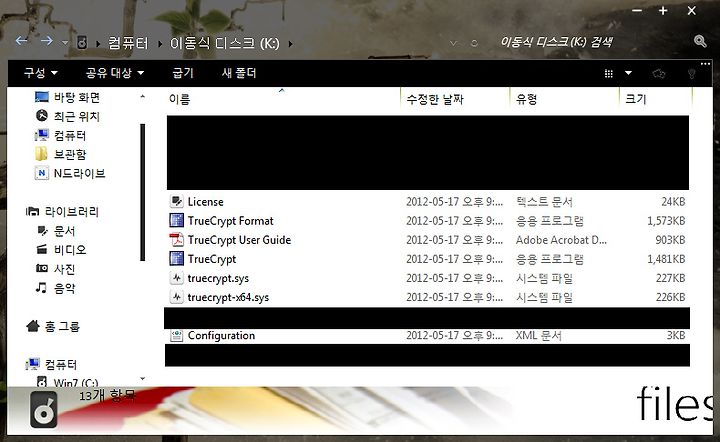This screenshot has width=720, height=442.
Task: Click the TrueCrypt Format file icon
Action: tap(176, 221)
